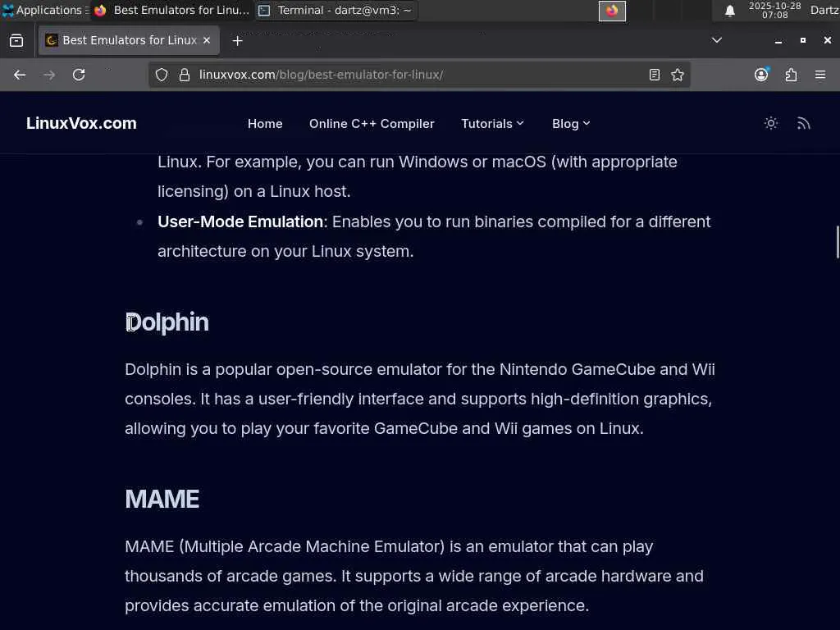Click the site security padlock icon

185,75
